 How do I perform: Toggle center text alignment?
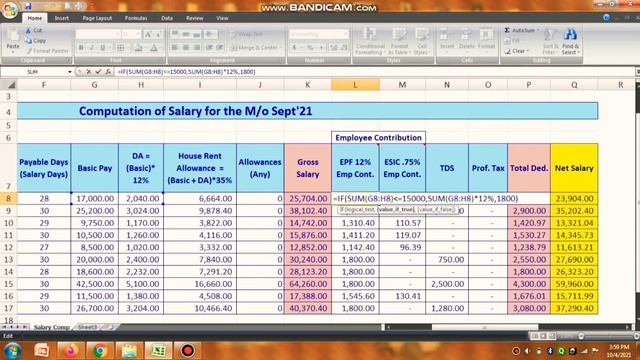pyautogui.click(x=186, y=48)
